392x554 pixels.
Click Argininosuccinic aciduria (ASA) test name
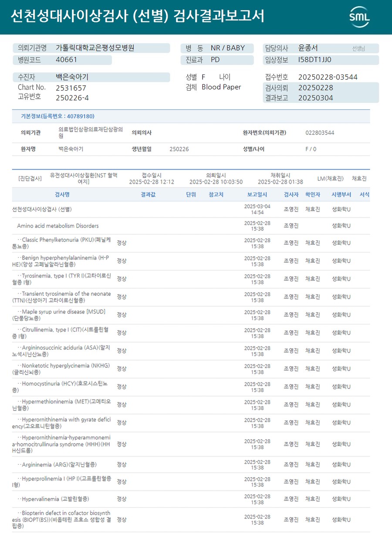coord(61,351)
